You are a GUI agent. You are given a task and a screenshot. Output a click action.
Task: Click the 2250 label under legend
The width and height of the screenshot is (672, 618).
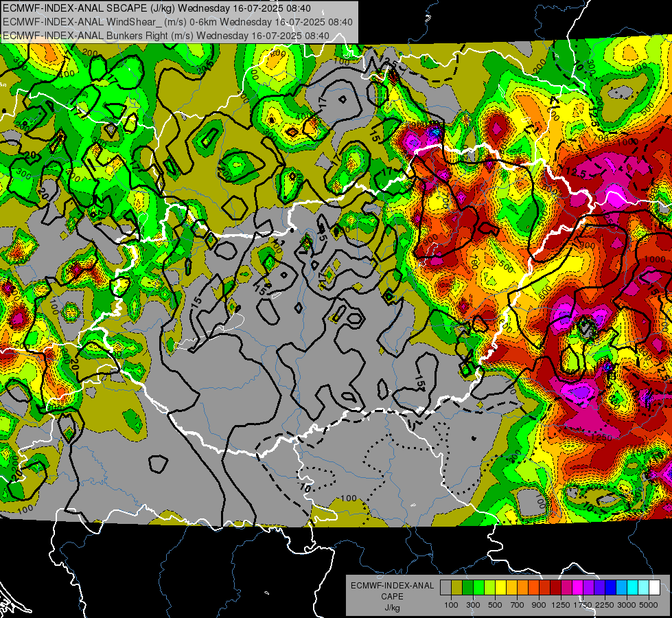coord(605,605)
